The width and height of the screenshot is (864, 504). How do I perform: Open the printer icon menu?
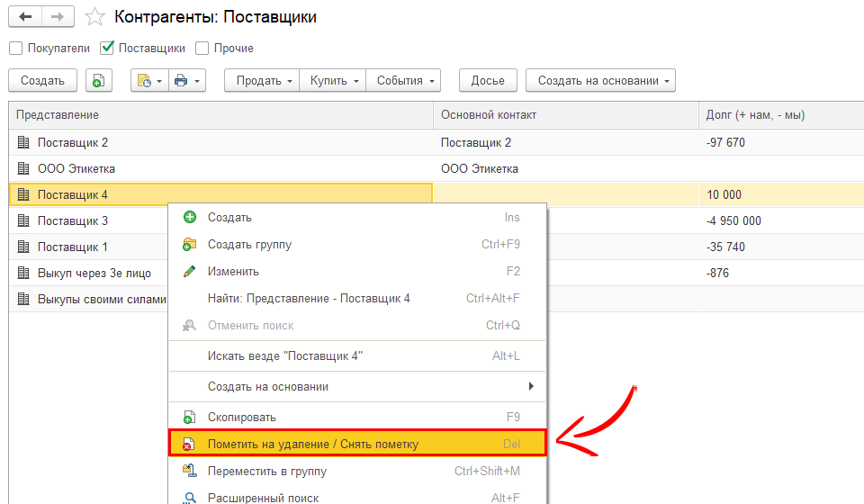coord(187,81)
